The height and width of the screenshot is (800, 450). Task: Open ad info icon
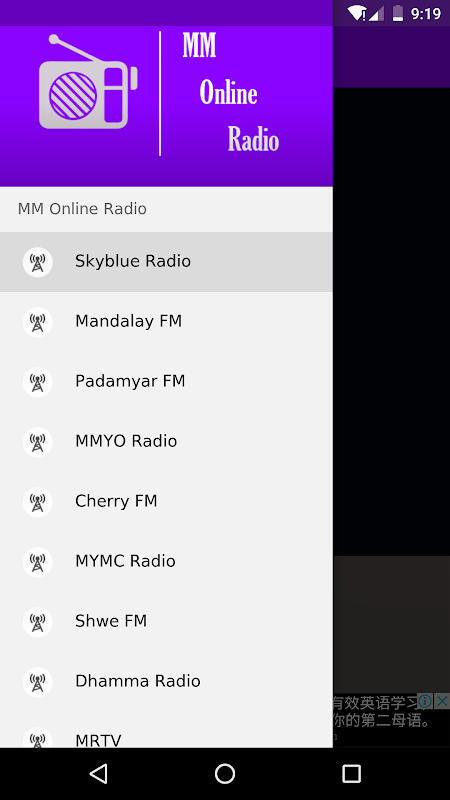(x=426, y=701)
